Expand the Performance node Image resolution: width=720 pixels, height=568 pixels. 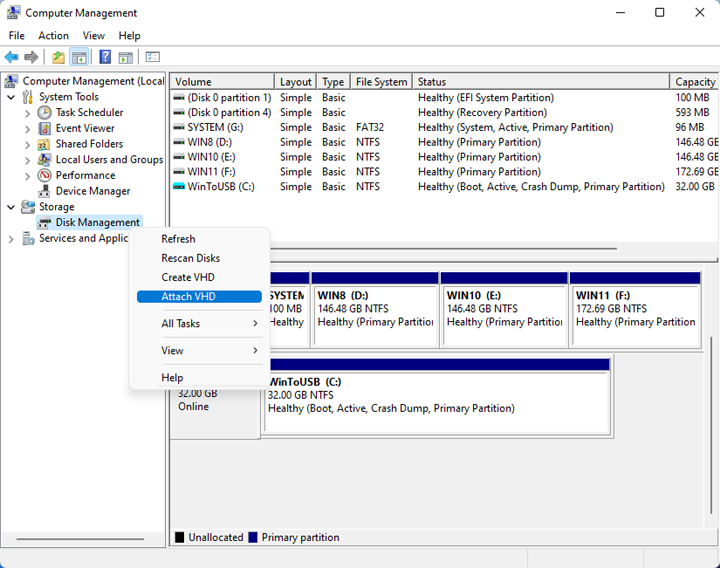28,176
